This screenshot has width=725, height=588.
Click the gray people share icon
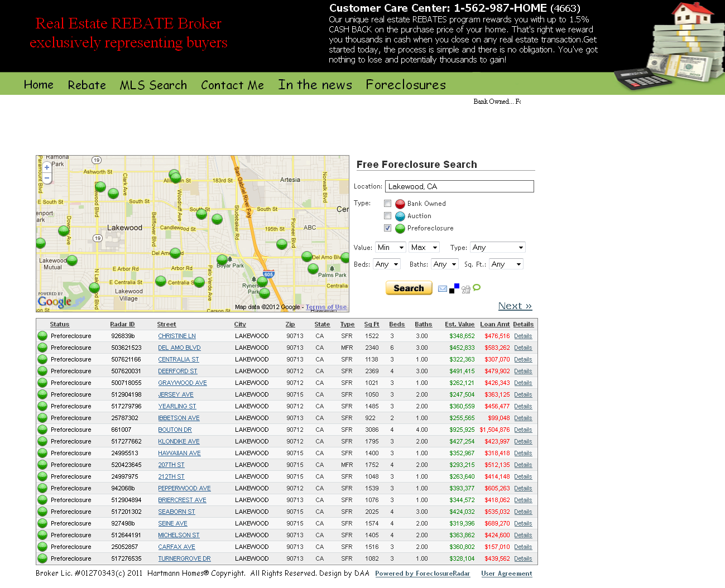click(465, 289)
